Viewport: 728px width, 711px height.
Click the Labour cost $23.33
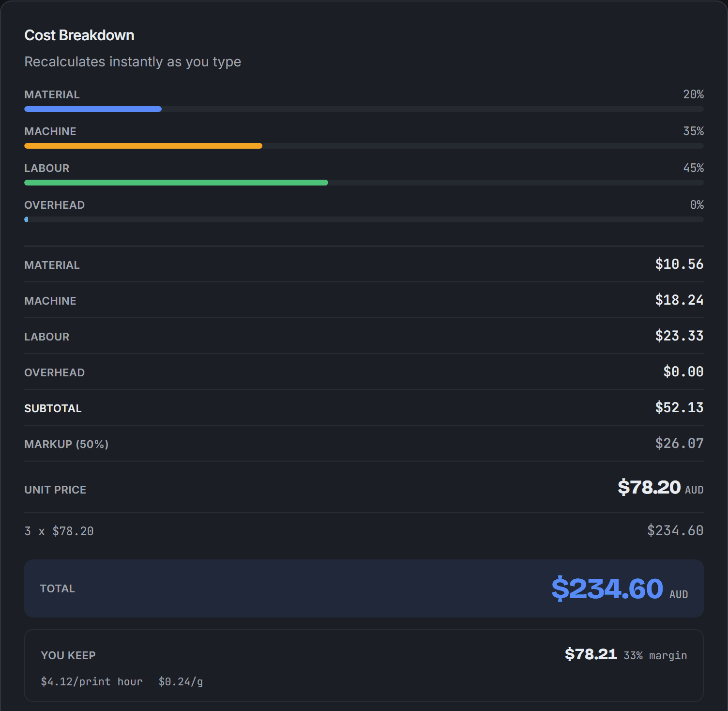click(x=679, y=336)
